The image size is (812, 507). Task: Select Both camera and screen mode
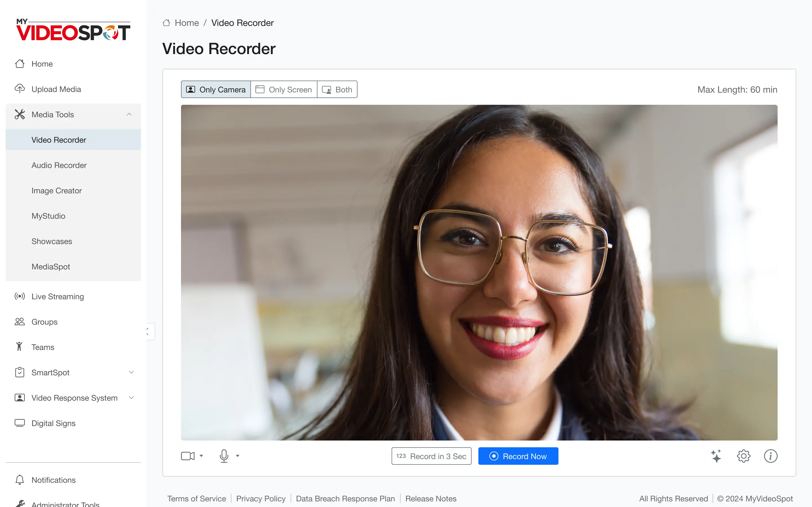click(x=337, y=90)
